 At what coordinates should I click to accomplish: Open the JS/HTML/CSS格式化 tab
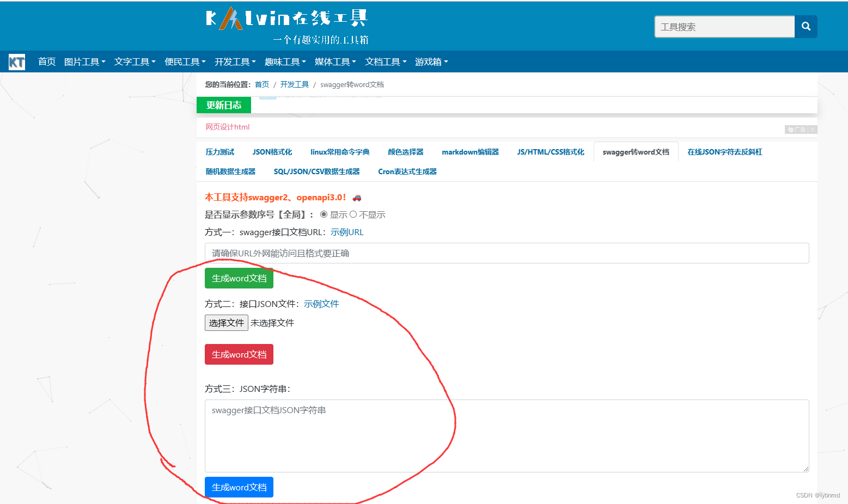pos(551,152)
